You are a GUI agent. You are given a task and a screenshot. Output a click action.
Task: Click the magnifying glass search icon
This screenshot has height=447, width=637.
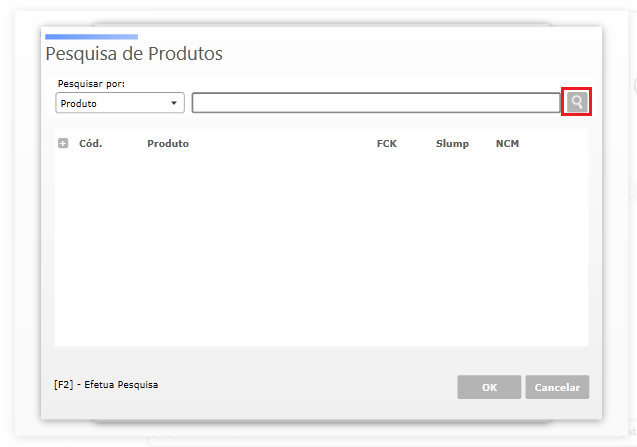coord(577,102)
